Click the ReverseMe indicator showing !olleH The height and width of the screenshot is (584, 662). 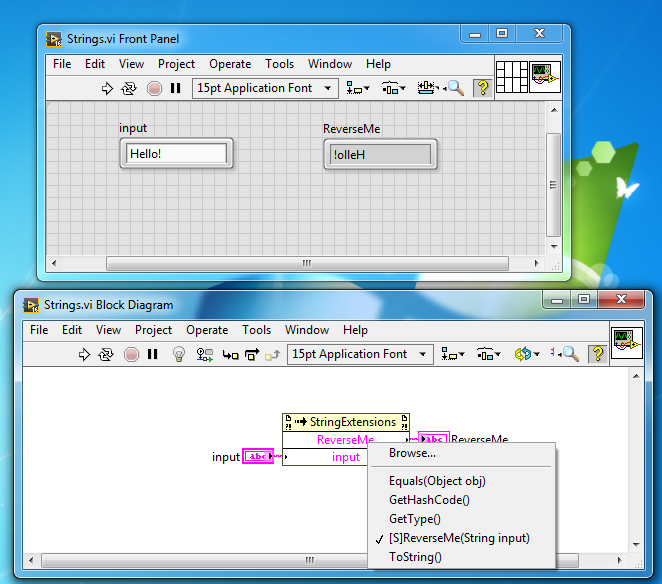pyautogui.click(x=380, y=155)
